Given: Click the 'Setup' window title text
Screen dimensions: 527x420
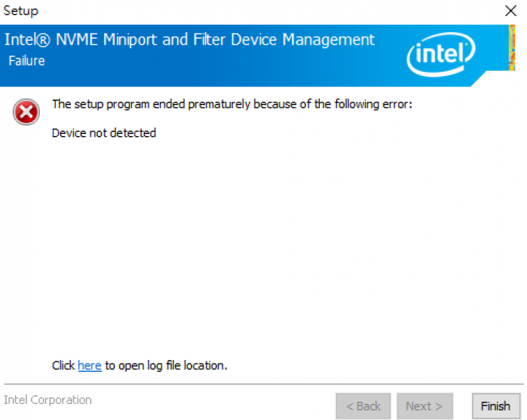Looking at the screenshot, I should tap(20, 11).
